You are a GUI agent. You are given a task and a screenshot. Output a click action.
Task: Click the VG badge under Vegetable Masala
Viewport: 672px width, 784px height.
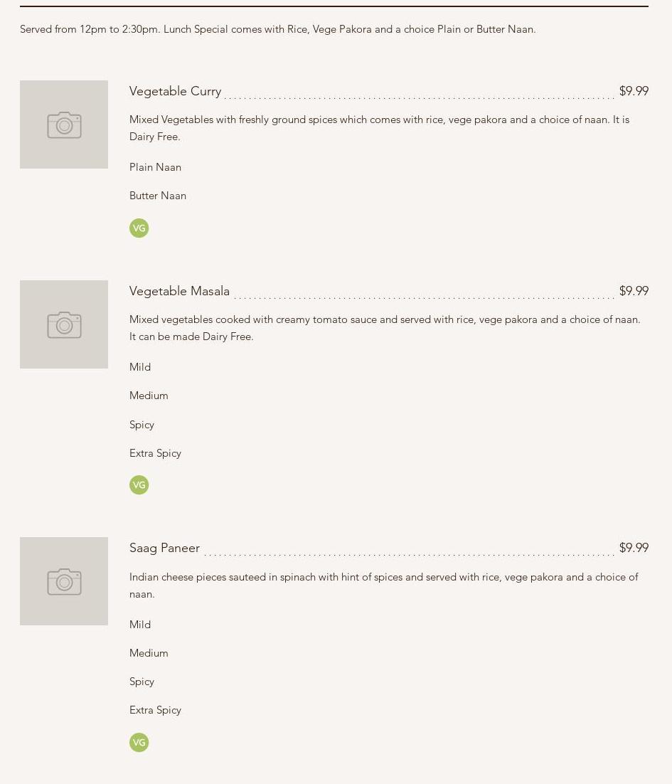click(x=139, y=485)
